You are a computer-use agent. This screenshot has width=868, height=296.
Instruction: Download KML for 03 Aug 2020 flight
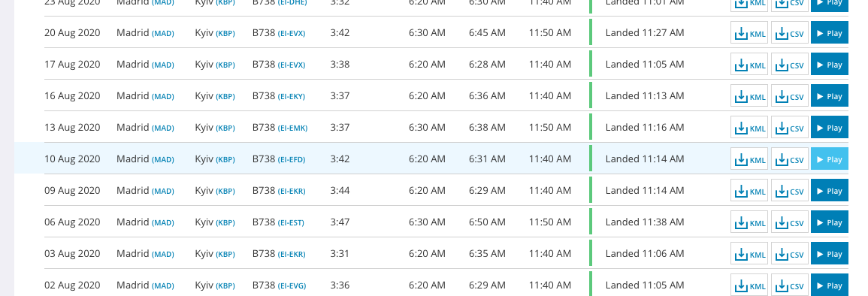[x=749, y=253]
